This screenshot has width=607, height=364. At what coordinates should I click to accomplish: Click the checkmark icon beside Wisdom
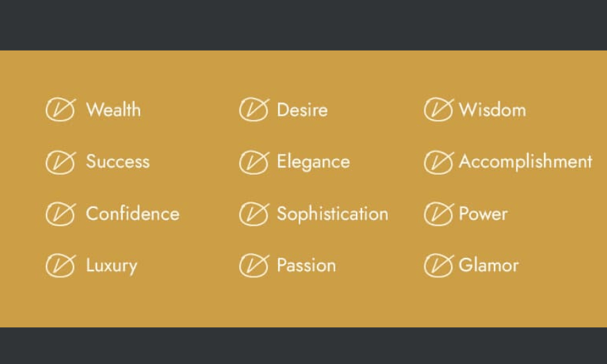pos(439,110)
